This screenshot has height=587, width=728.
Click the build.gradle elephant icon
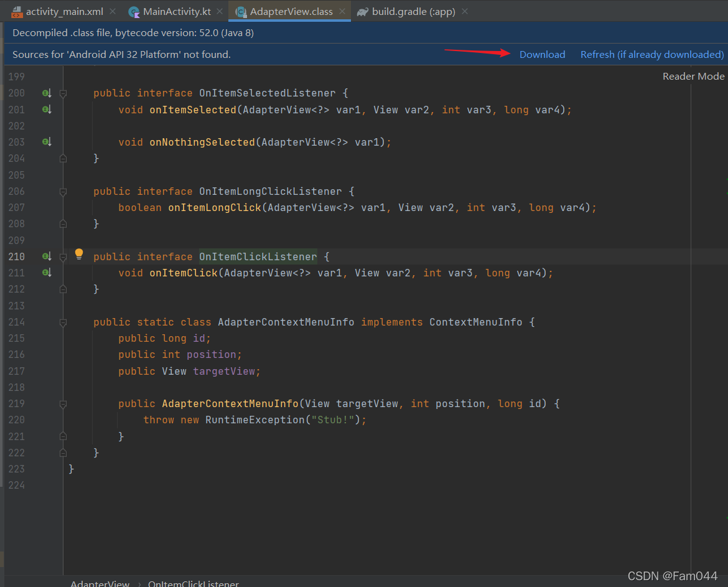tap(363, 12)
